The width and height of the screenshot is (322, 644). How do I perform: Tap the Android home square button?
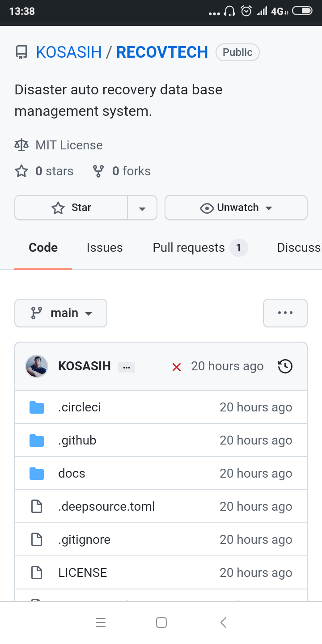click(x=161, y=623)
